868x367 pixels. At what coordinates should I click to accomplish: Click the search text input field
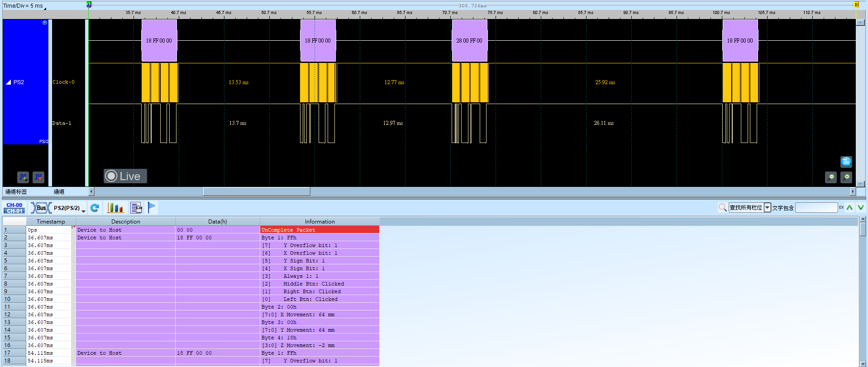coord(816,208)
